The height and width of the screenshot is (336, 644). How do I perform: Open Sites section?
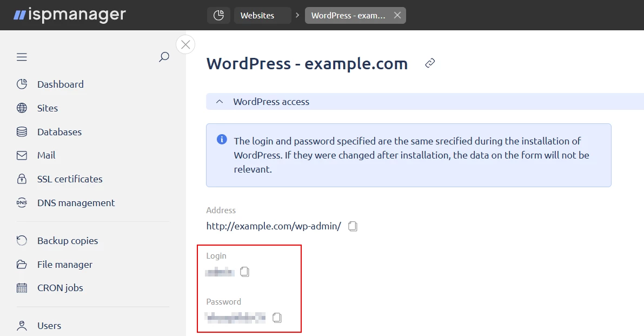(x=47, y=108)
